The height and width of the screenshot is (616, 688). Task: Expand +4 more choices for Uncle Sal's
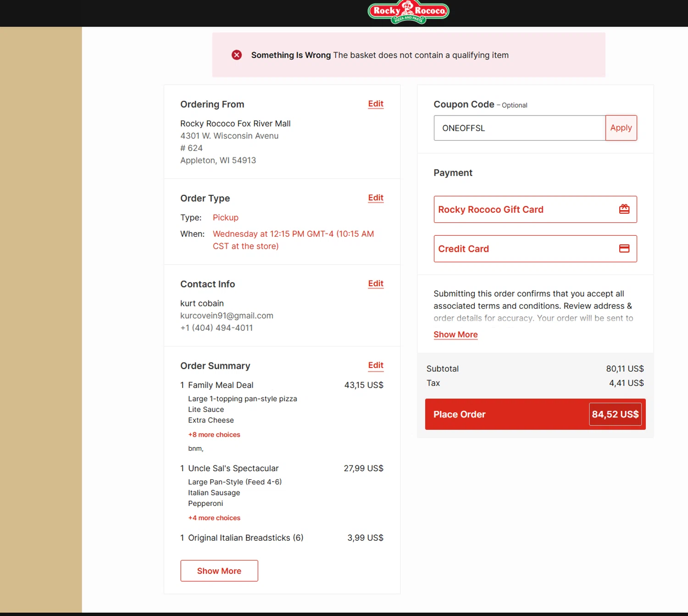click(x=214, y=518)
